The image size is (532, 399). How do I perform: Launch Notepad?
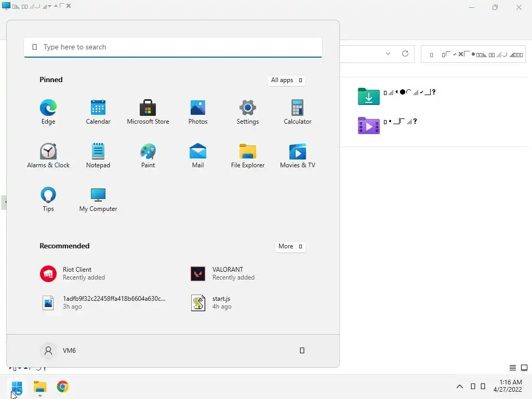(98, 156)
